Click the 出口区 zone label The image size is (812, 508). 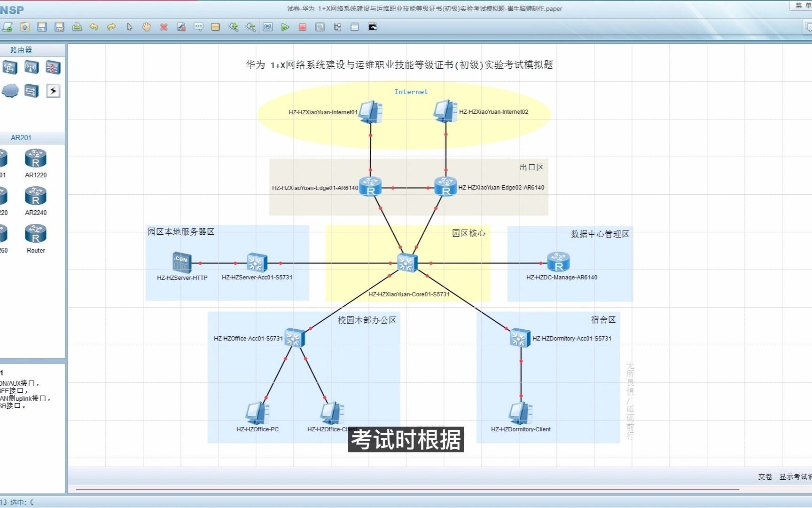[531, 167]
